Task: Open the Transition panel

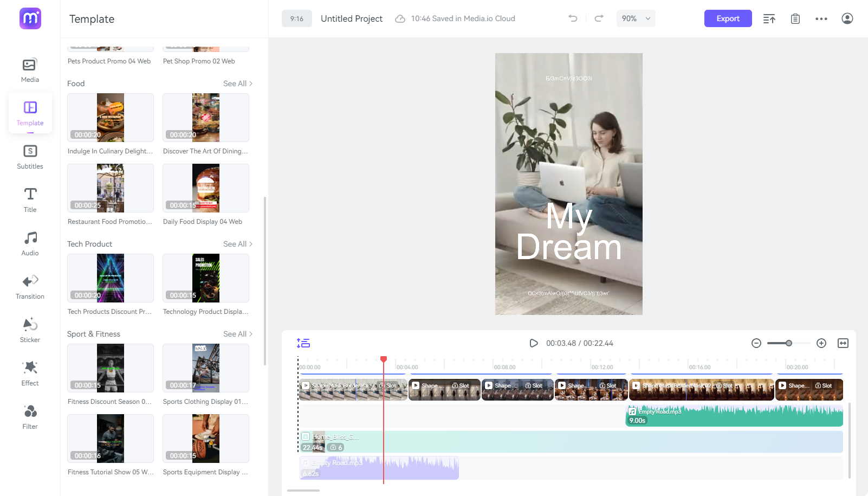Action: (x=30, y=287)
